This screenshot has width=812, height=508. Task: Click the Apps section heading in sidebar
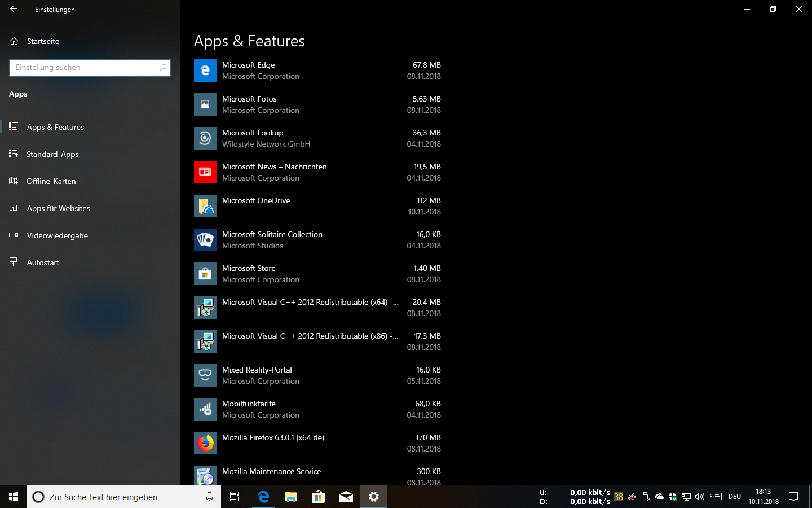pyautogui.click(x=18, y=94)
